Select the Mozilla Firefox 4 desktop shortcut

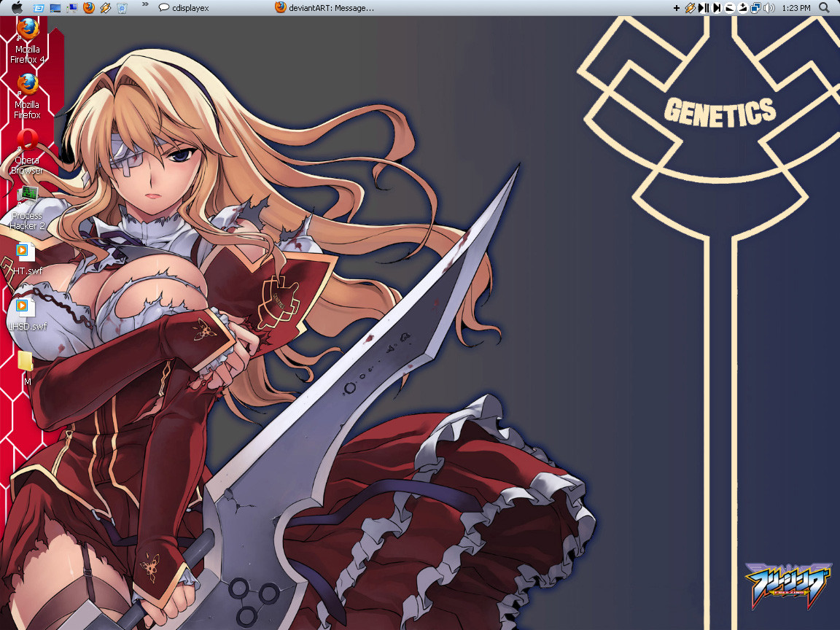[x=27, y=41]
